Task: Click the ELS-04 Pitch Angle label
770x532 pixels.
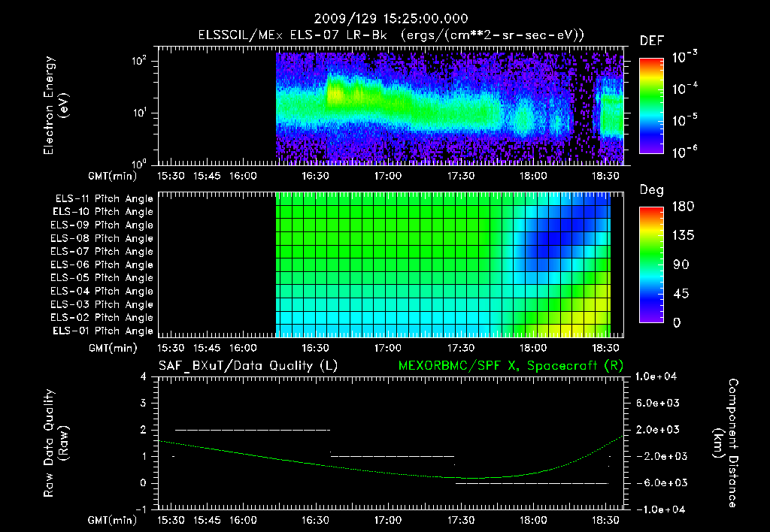Action: tap(102, 291)
